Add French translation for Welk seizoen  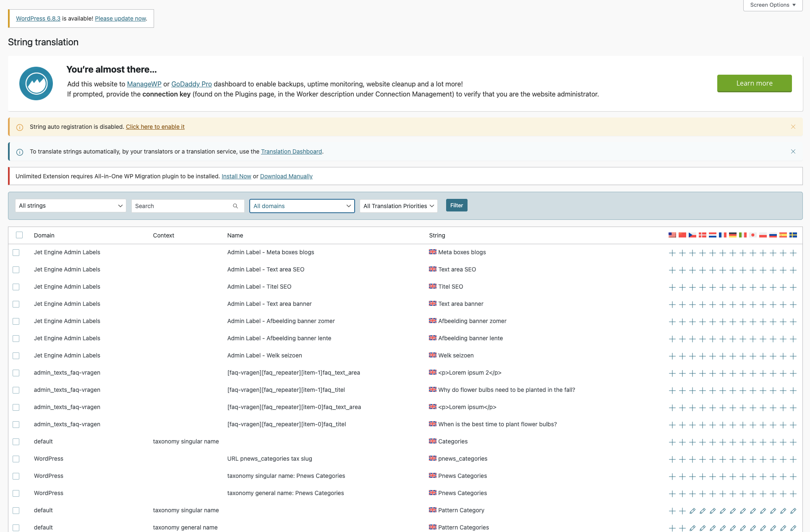pos(722,356)
